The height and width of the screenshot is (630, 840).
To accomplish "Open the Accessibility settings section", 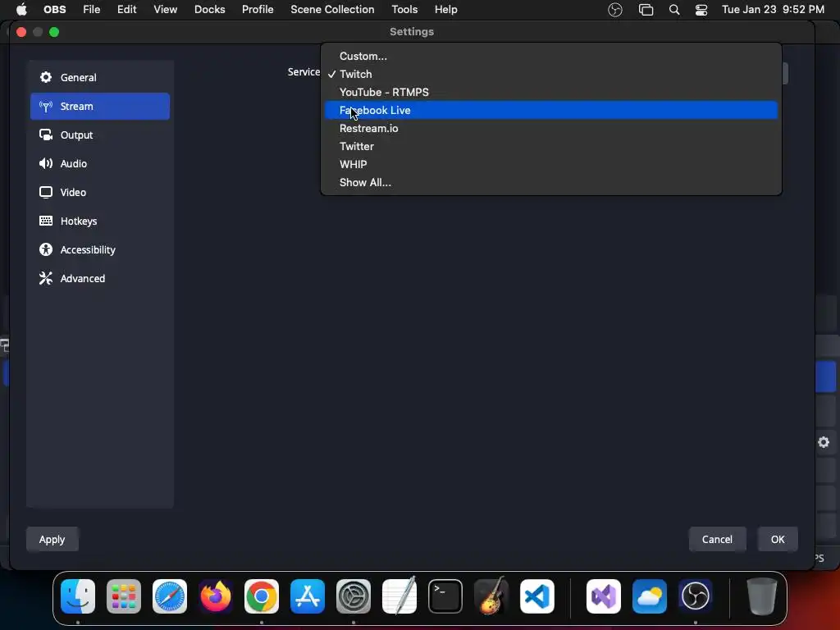I will [x=99, y=249].
